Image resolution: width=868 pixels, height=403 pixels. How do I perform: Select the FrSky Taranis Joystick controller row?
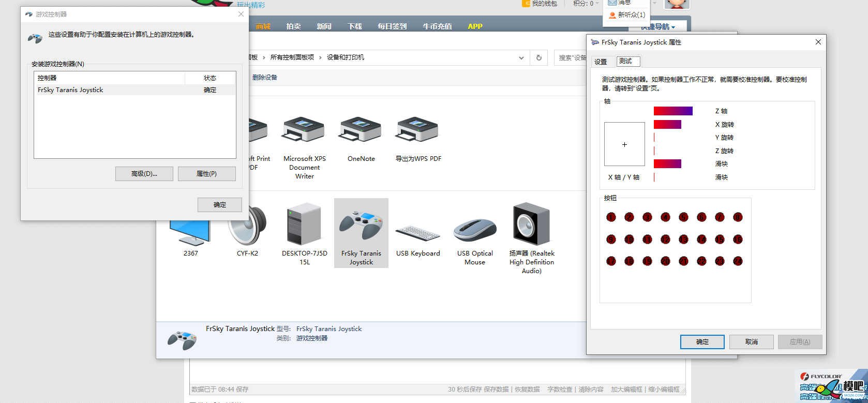pyautogui.click(x=135, y=90)
